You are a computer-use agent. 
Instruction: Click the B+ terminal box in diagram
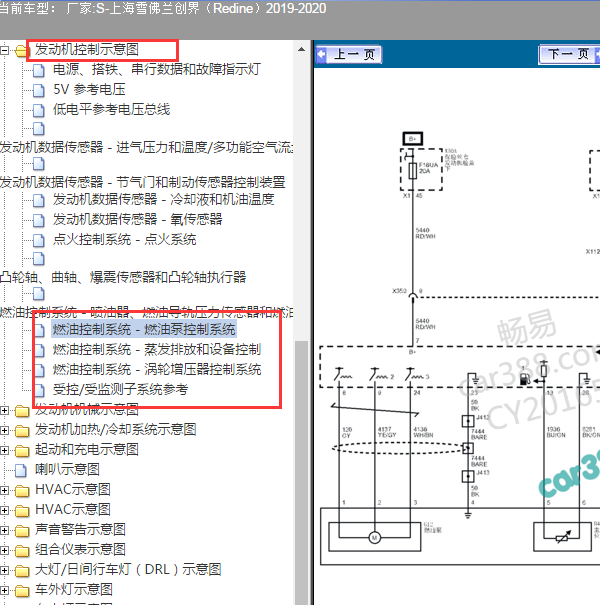(412, 139)
